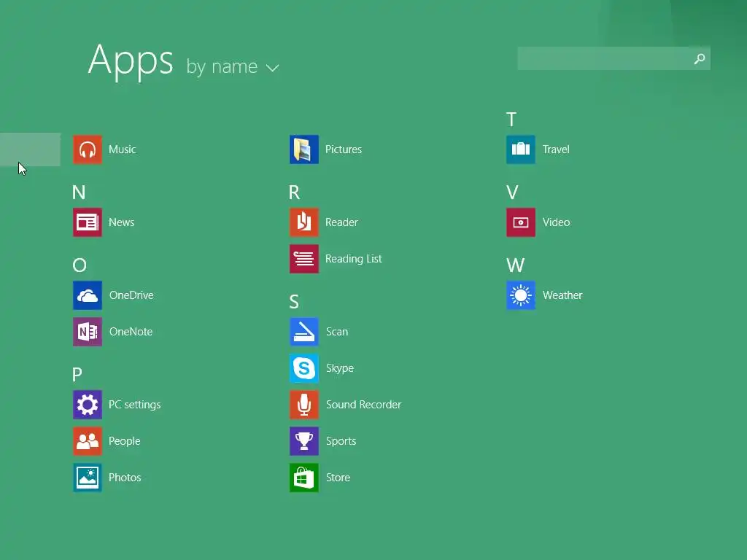Select the O group letter header
The height and width of the screenshot is (560, 747).
click(80, 265)
